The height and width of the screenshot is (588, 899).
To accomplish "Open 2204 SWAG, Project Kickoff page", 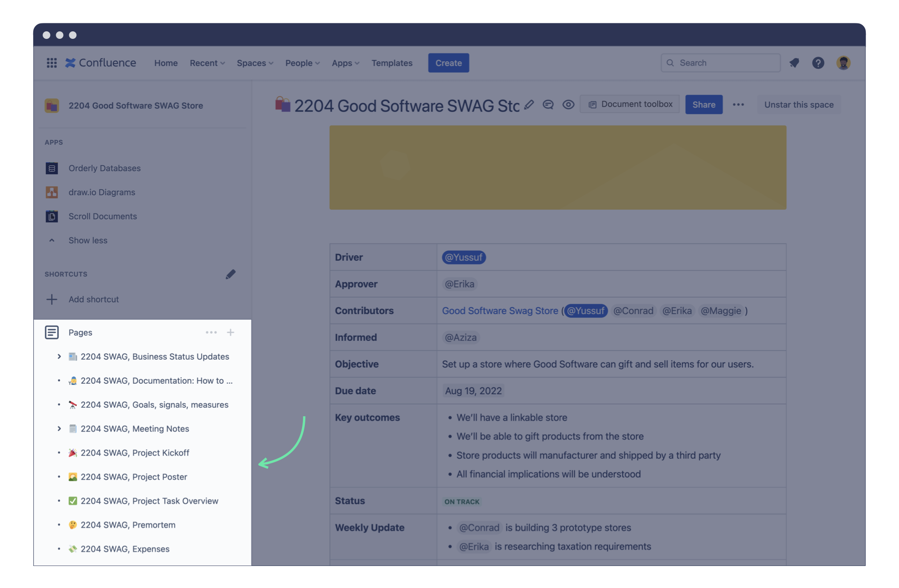I will click(135, 453).
